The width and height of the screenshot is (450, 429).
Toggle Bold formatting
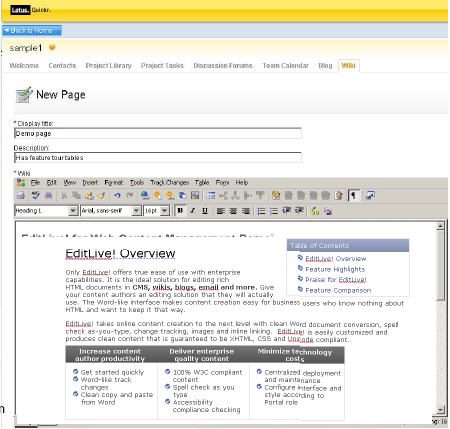click(x=180, y=211)
